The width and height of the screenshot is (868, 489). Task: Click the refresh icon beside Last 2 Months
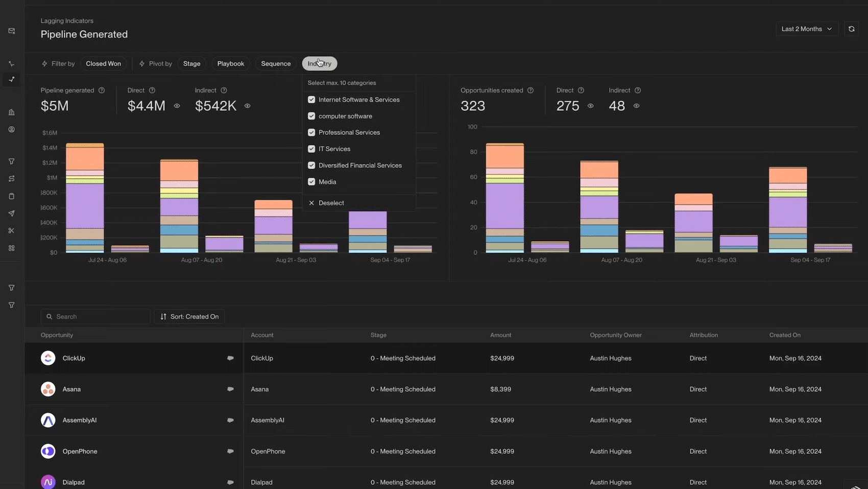(x=851, y=29)
